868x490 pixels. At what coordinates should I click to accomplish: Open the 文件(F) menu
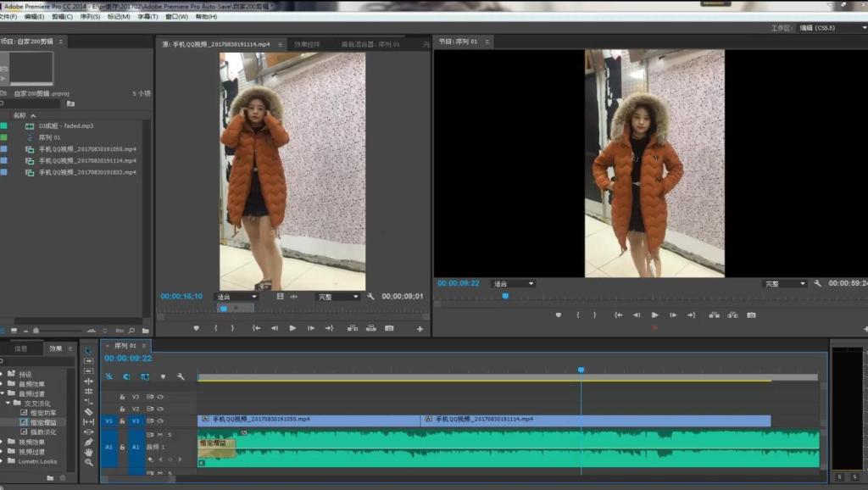tap(8, 17)
